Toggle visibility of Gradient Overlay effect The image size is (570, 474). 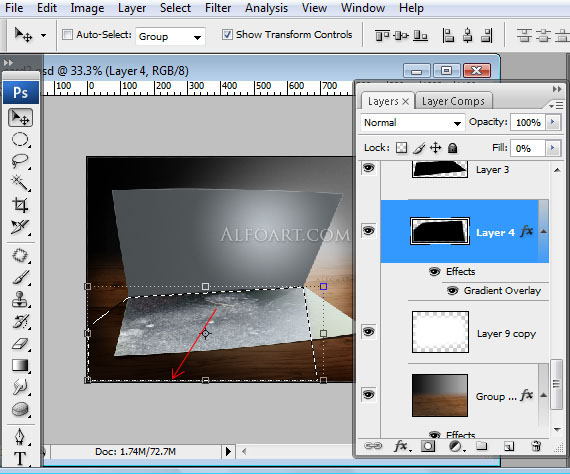coord(453,290)
